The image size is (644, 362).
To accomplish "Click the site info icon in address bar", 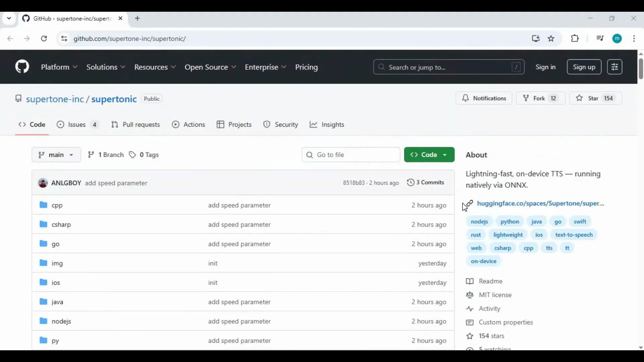I will click(64, 39).
